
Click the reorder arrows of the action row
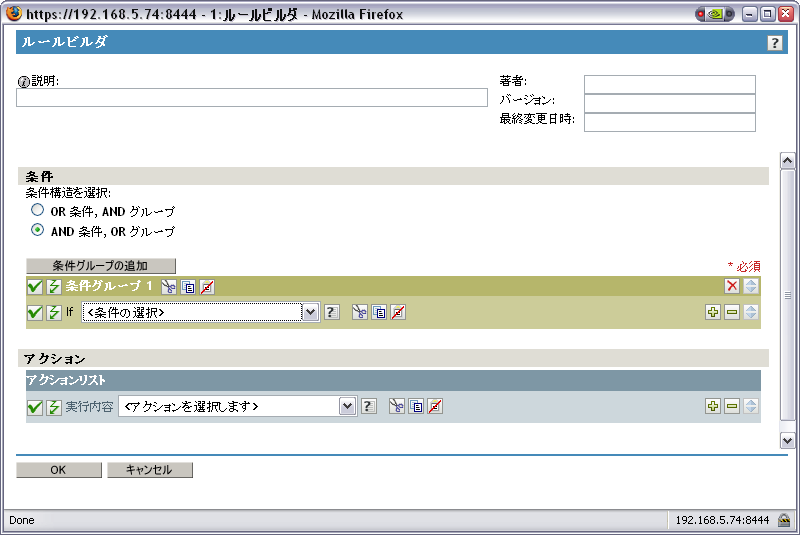click(751, 406)
